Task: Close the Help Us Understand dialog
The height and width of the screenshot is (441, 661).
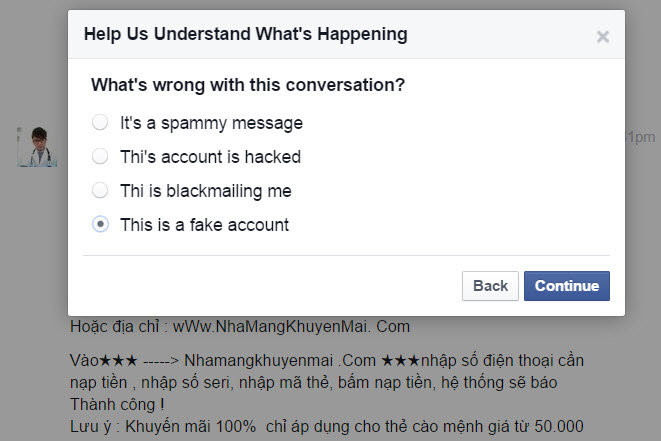Action: [x=603, y=37]
